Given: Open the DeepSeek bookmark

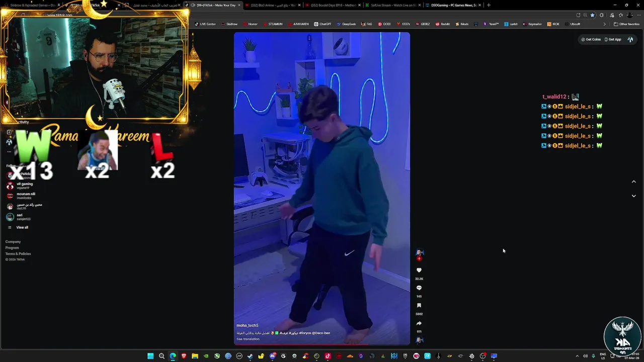Looking at the screenshot, I should (346, 24).
